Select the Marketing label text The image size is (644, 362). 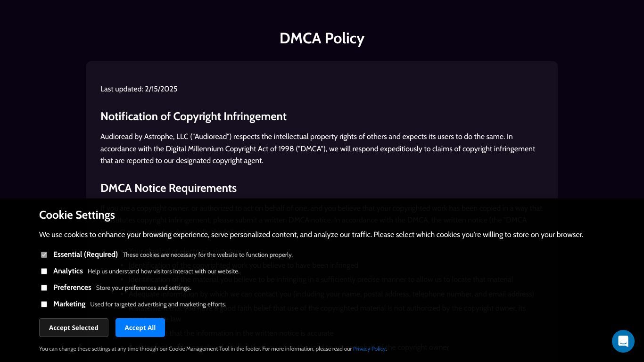(69, 304)
